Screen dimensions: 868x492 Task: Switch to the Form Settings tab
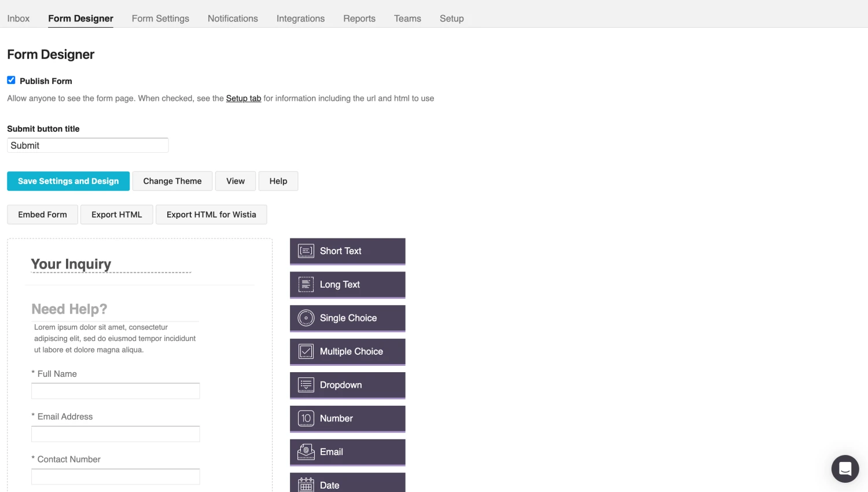tap(160, 19)
